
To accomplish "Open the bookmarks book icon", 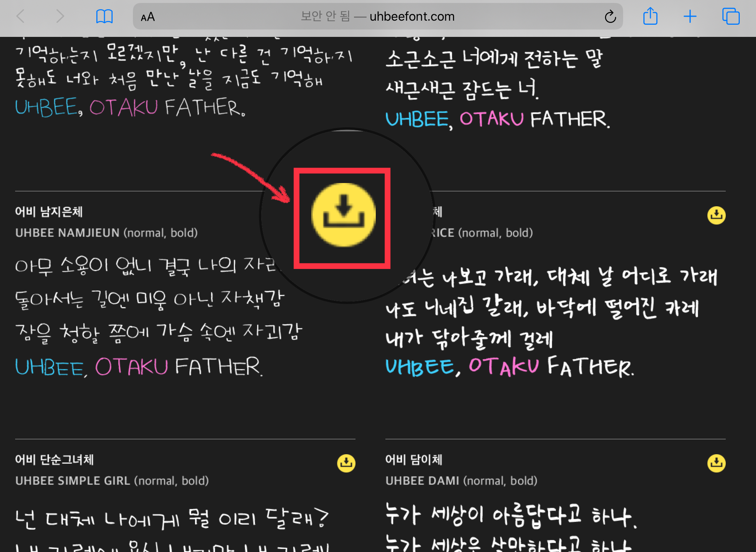I will point(104,16).
